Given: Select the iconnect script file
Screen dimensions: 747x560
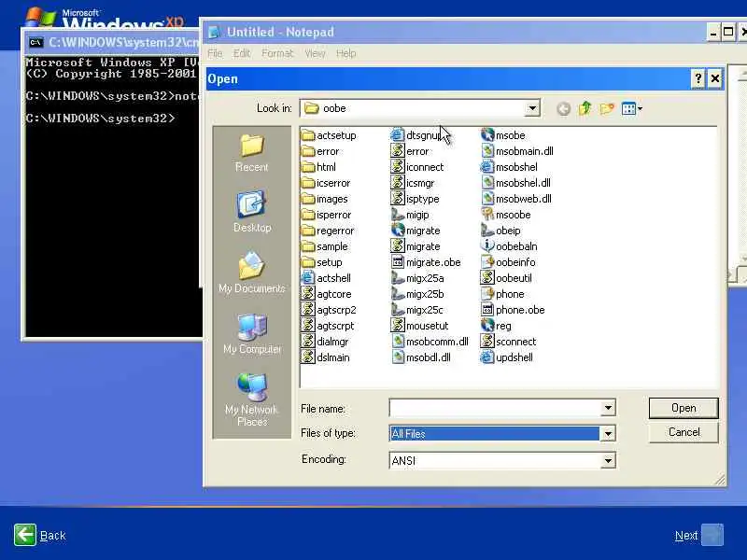Looking at the screenshot, I should click(417, 167).
